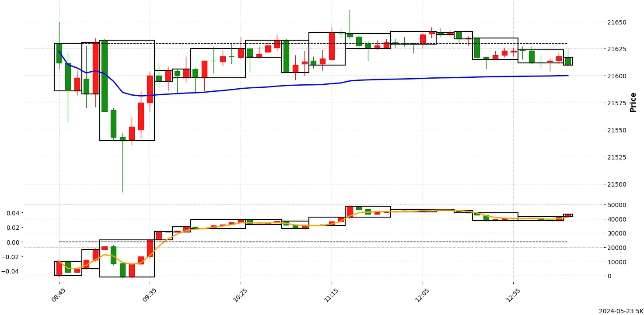
Task: Click the 0.00 left axis label
Action: (12, 242)
